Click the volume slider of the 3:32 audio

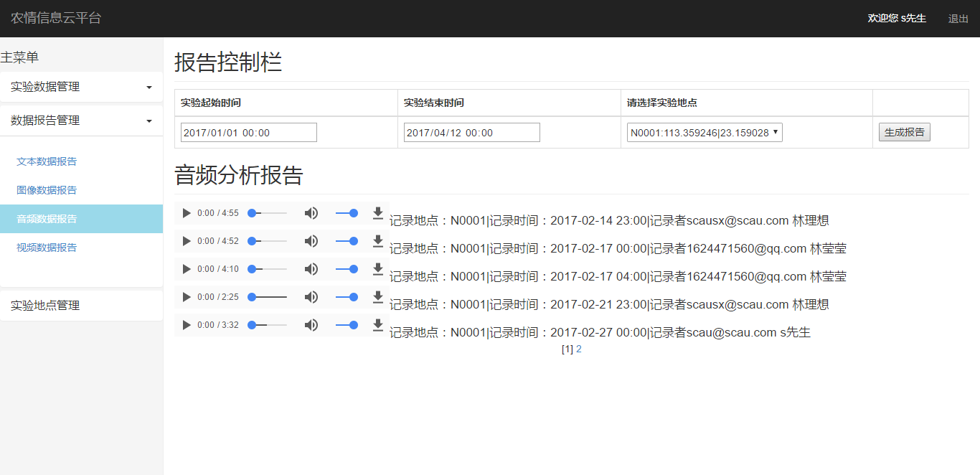coord(347,325)
